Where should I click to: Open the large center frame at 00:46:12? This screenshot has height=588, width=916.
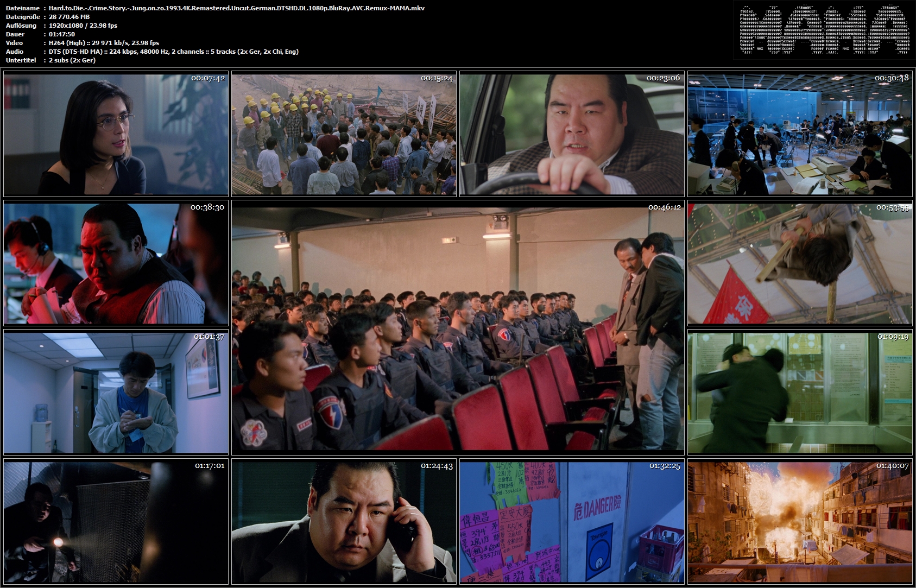point(458,327)
